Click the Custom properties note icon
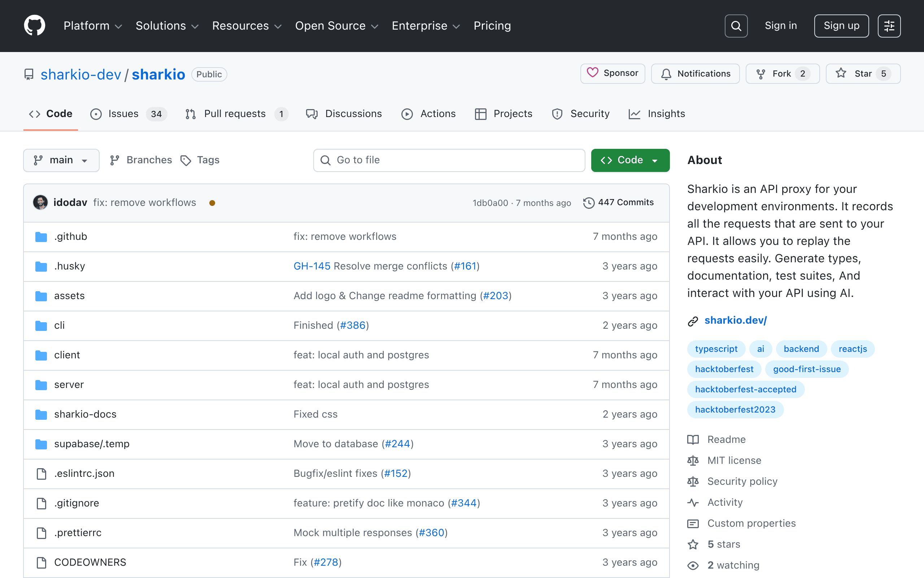The image size is (924, 578). tap(693, 523)
